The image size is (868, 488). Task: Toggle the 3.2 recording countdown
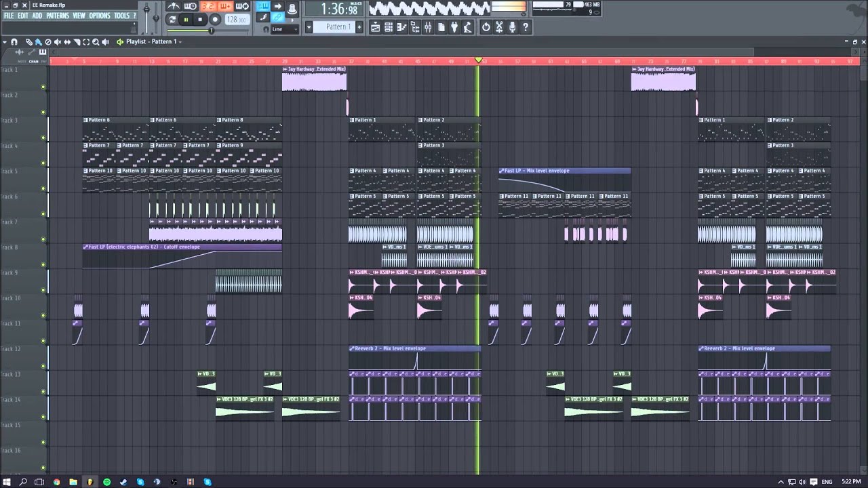(208, 6)
